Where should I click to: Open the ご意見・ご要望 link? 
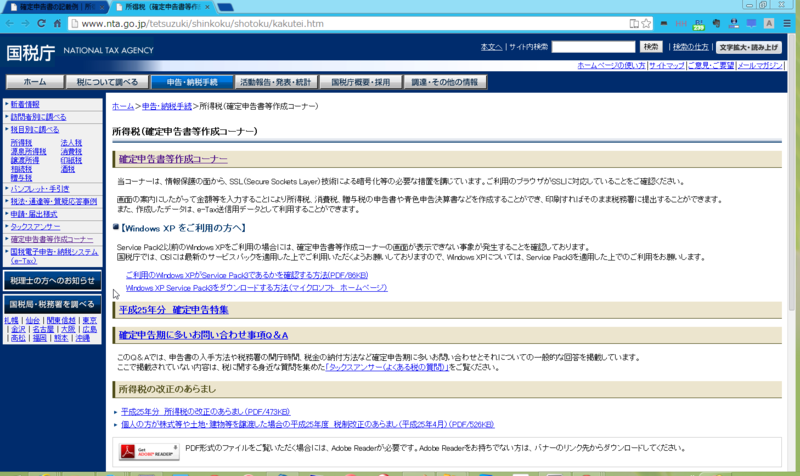point(711,65)
